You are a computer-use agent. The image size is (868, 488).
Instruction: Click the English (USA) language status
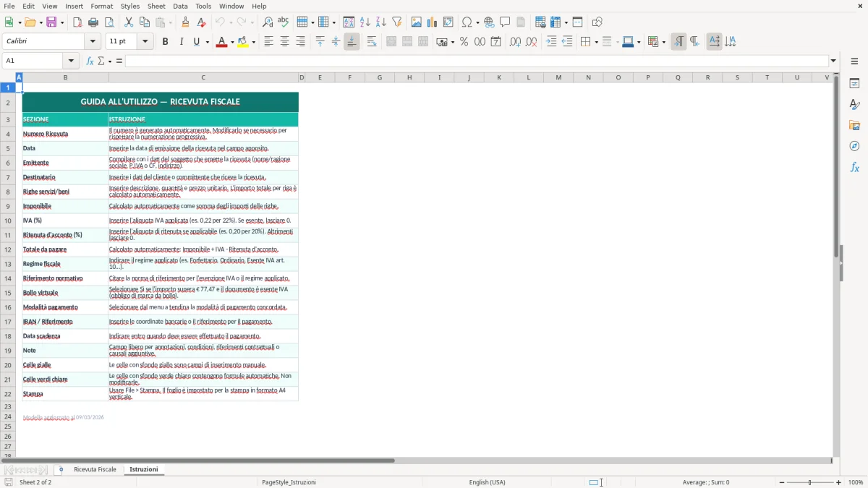(x=487, y=482)
